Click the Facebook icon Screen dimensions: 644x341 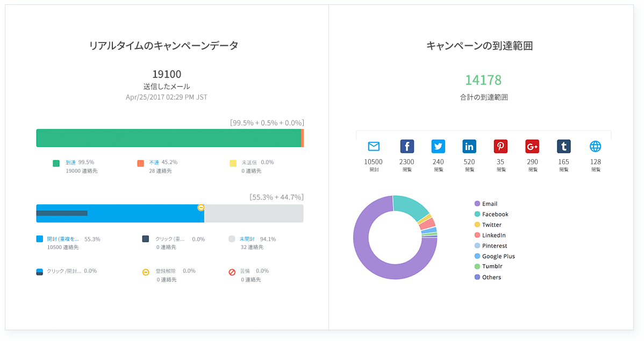tap(407, 146)
